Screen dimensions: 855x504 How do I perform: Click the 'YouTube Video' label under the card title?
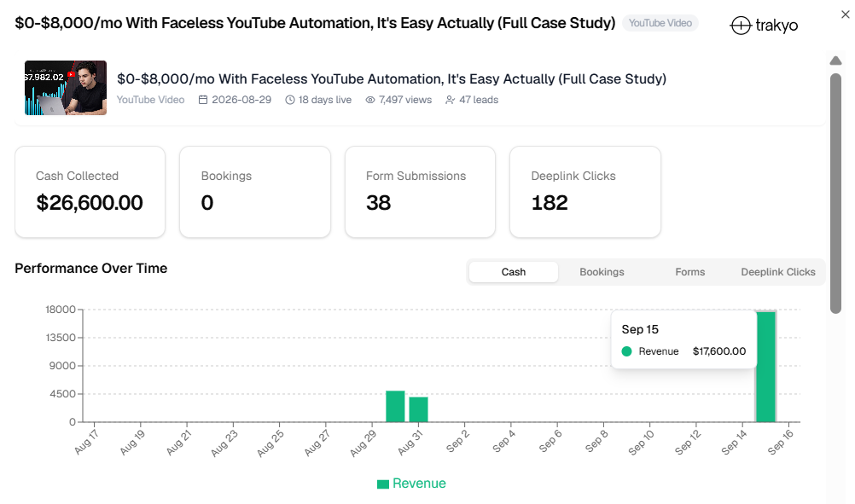tap(150, 100)
